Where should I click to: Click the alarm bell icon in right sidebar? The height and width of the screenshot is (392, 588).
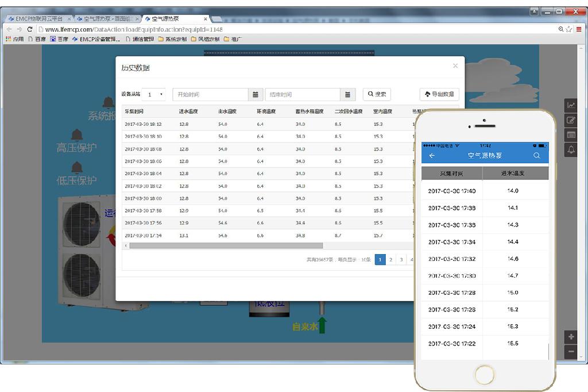(571, 150)
